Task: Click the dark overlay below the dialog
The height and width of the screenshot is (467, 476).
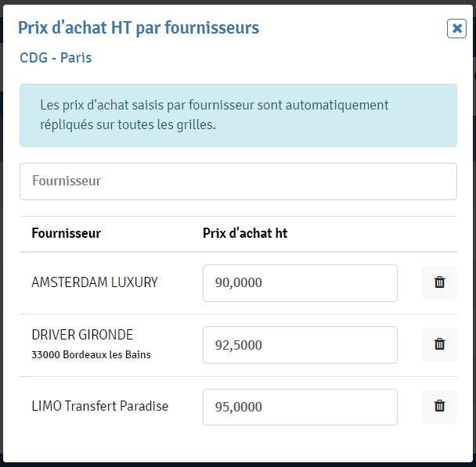Action: 238,463
